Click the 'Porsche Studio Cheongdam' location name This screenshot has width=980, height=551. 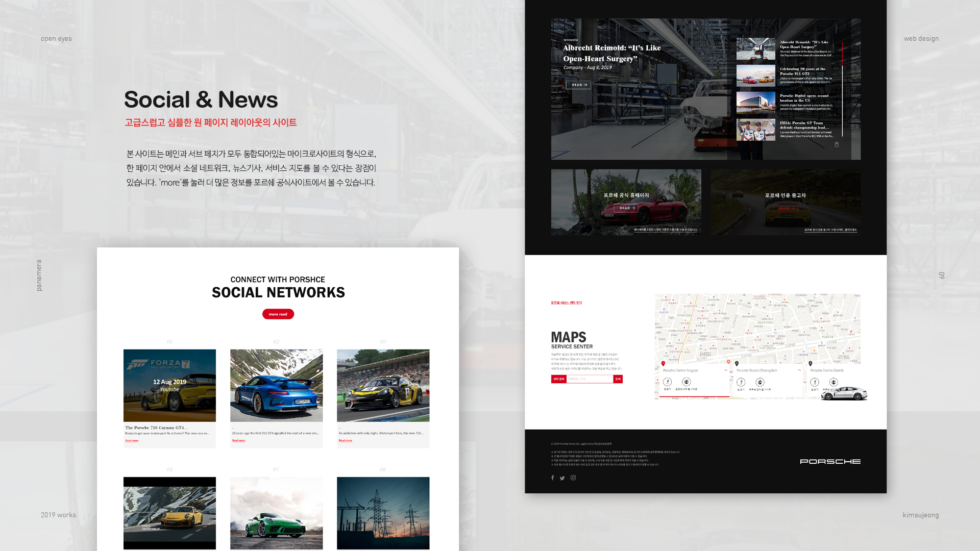point(756,370)
